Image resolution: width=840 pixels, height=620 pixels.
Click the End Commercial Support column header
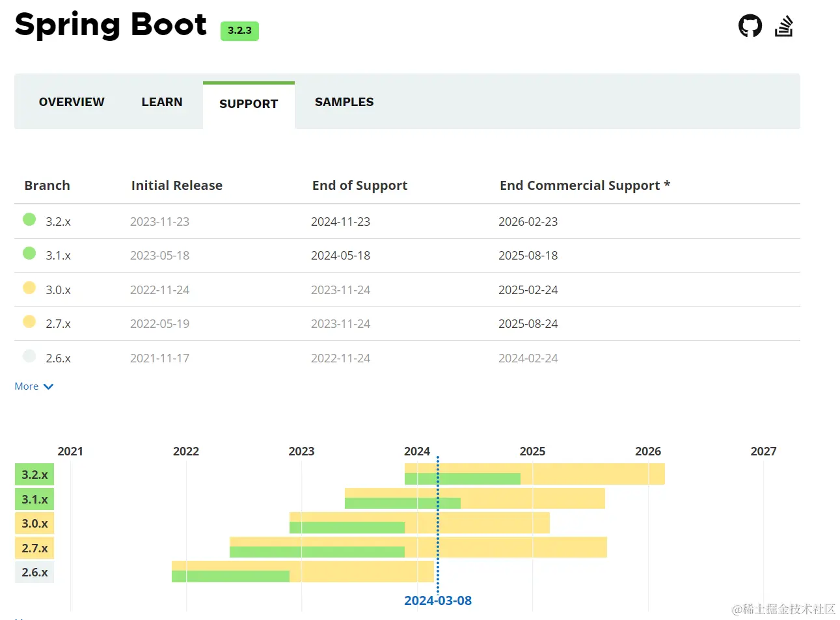584,185
